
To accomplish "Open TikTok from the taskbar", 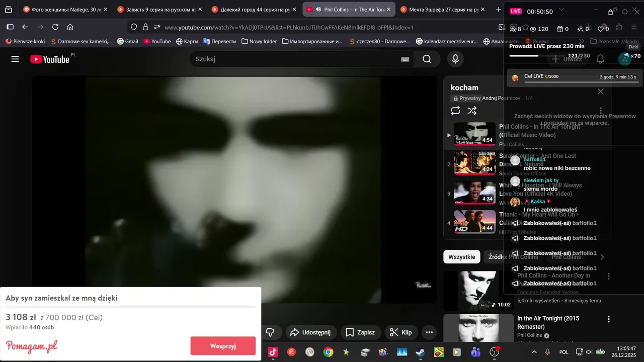I will point(273,352).
